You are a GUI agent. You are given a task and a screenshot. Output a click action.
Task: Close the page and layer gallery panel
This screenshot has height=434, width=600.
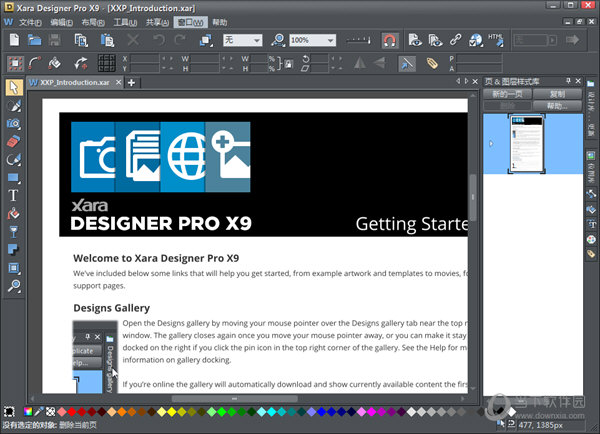click(578, 81)
